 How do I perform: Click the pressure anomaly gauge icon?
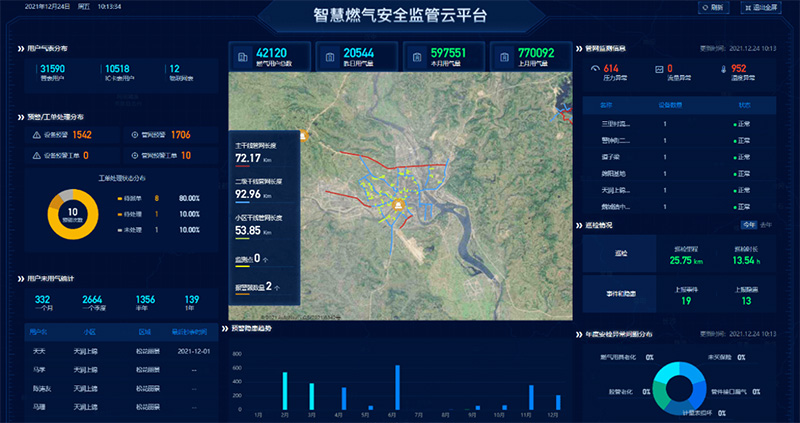[x=594, y=69]
